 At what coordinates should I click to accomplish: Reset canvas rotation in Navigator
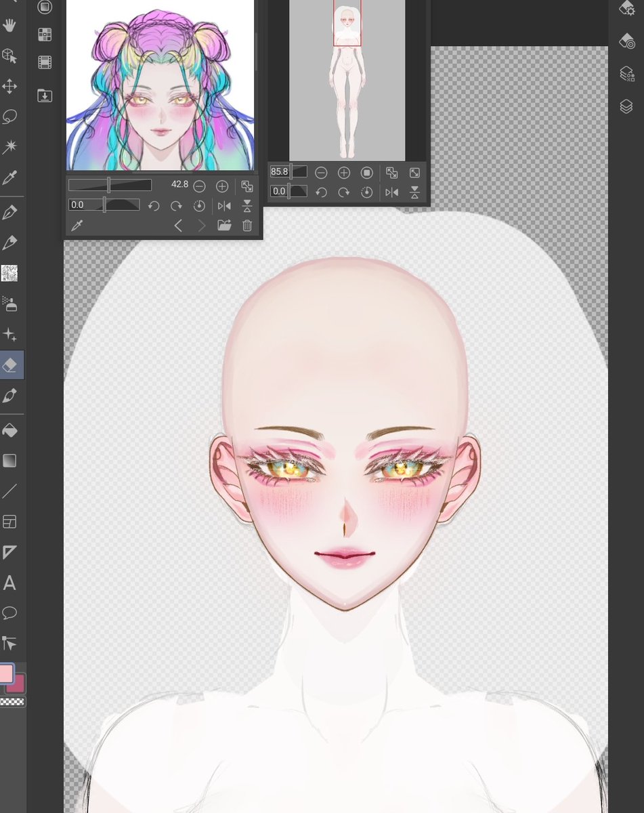point(367,192)
